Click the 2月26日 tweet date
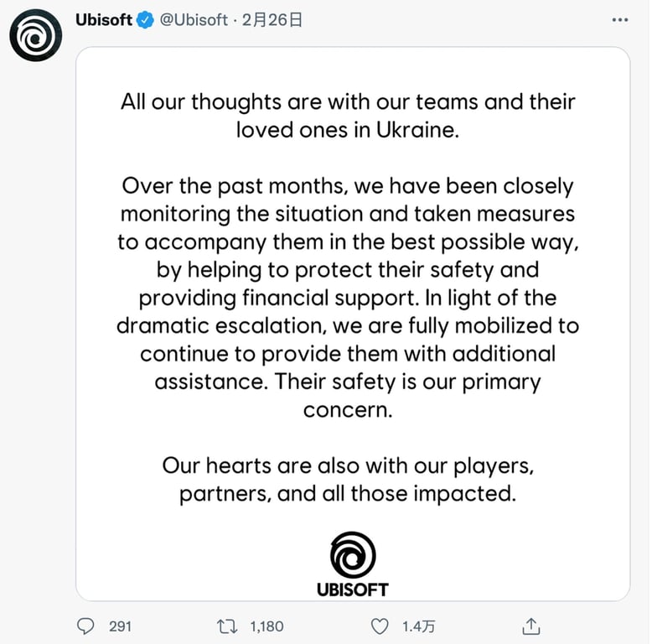 [272, 20]
